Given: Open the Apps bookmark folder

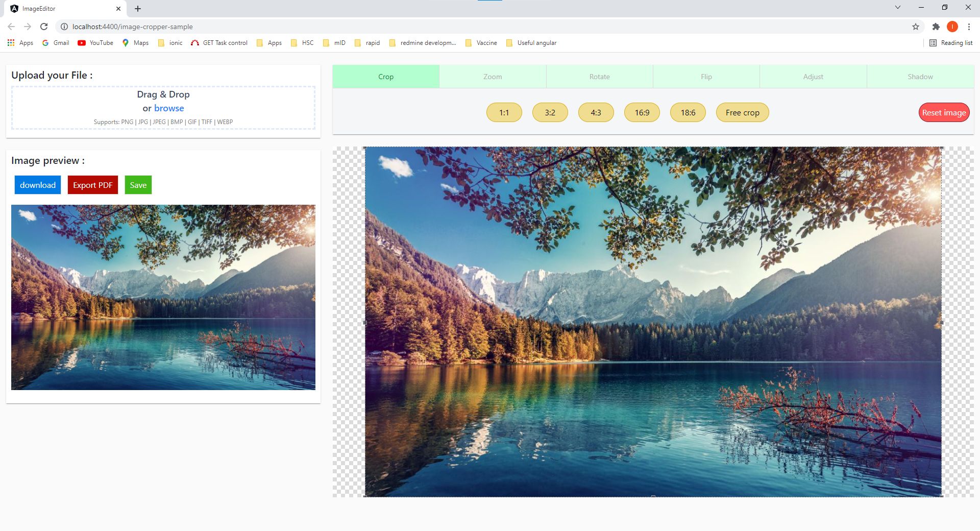Looking at the screenshot, I should [x=269, y=43].
